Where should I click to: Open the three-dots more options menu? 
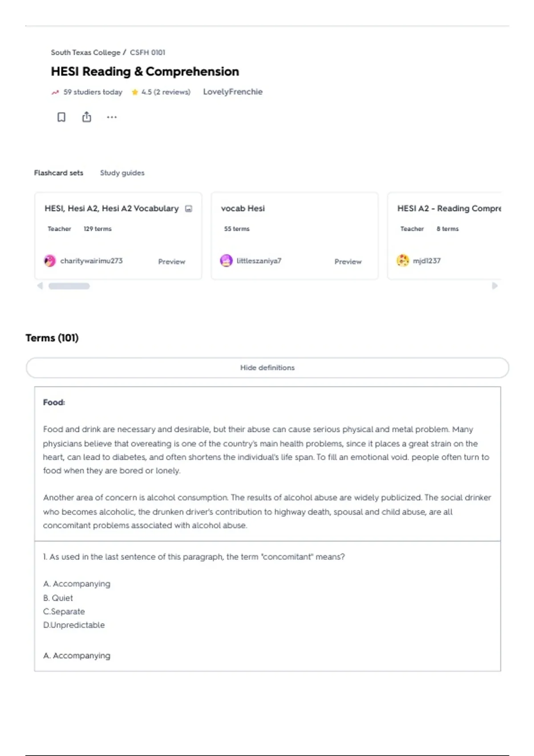tap(112, 117)
